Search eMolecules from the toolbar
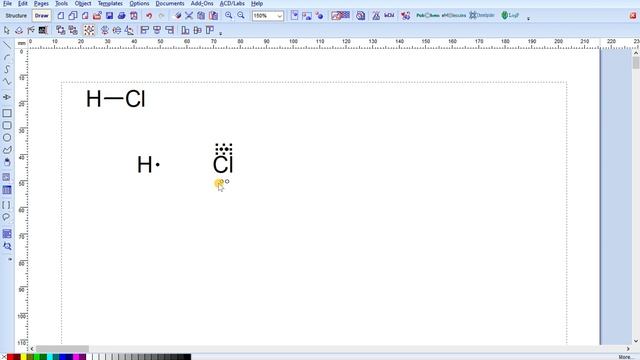 [x=454, y=16]
